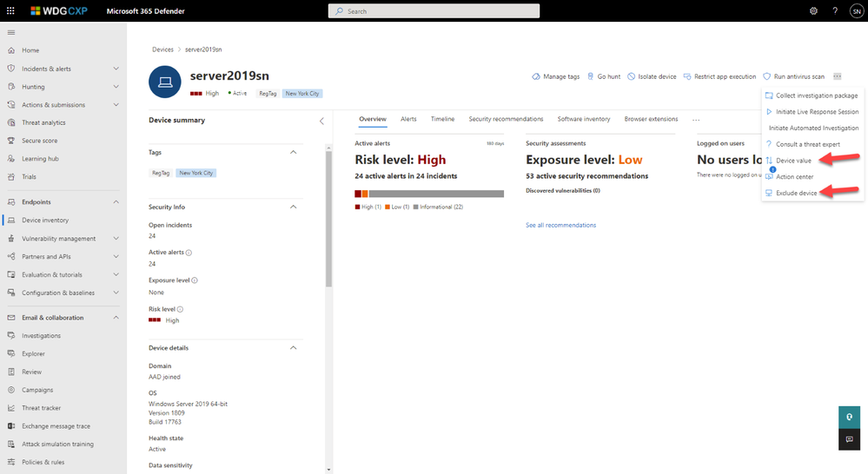Click the Attack simulation training icon

tap(11, 444)
